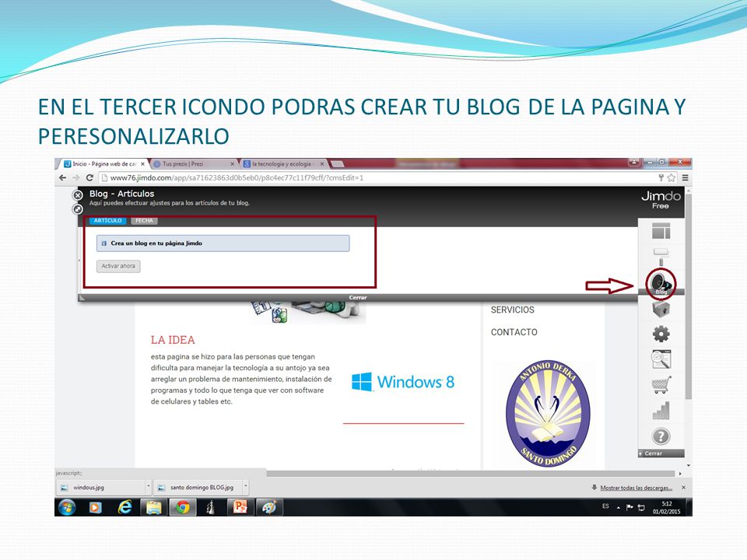Click the Jimdo Free logo
Image resolution: width=747 pixels, height=560 pixels.
(661, 200)
